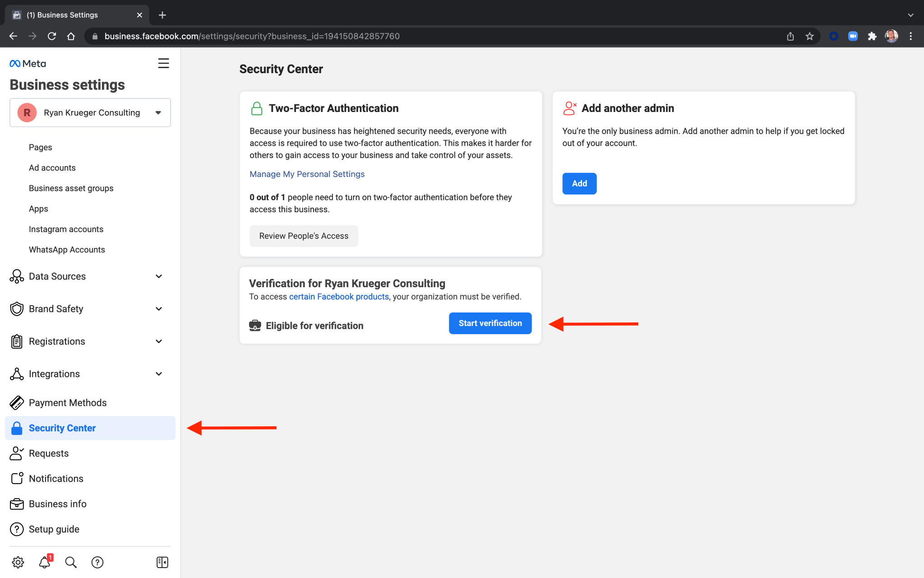Open Business info label

pyautogui.click(x=58, y=504)
